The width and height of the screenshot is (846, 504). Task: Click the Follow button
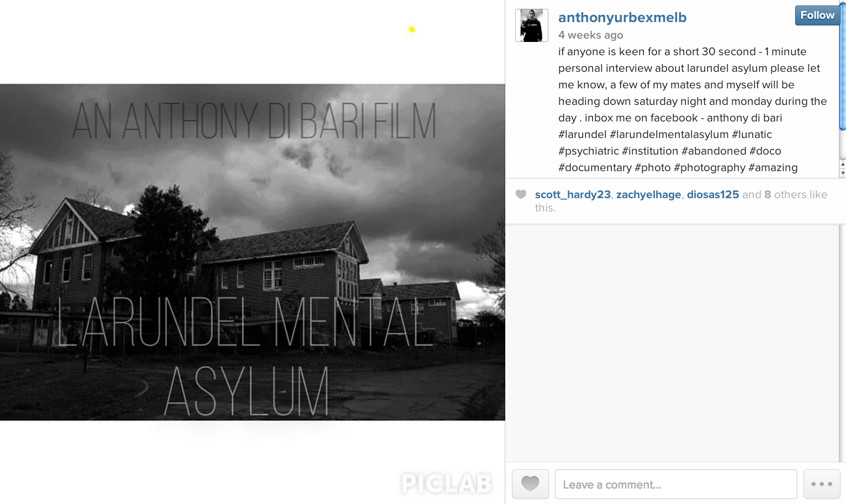[817, 15]
